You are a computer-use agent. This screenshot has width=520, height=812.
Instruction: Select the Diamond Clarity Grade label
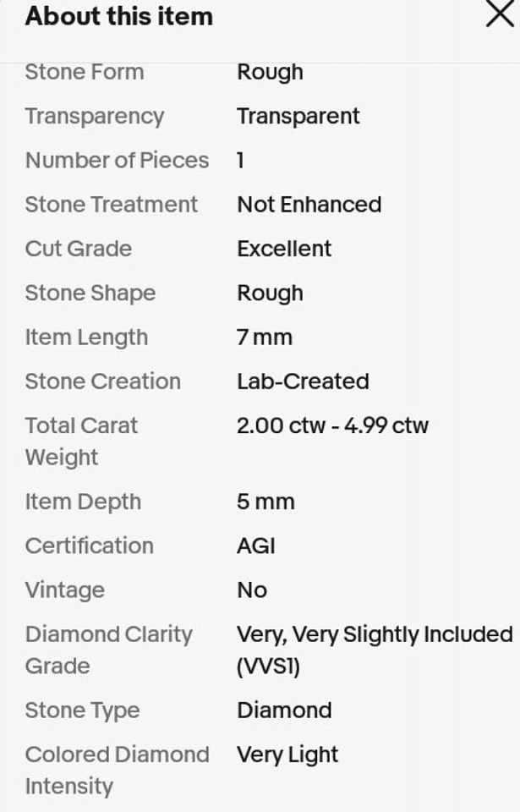click(x=109, y=650)
